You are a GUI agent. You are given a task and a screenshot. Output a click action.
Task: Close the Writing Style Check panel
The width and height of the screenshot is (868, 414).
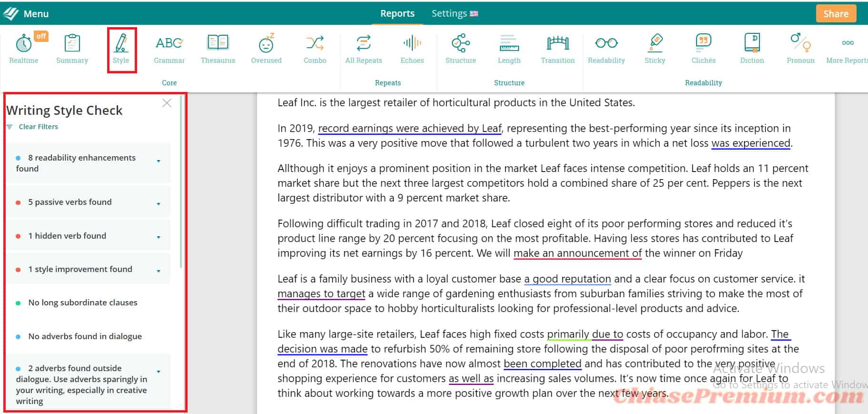coord(167,103)
